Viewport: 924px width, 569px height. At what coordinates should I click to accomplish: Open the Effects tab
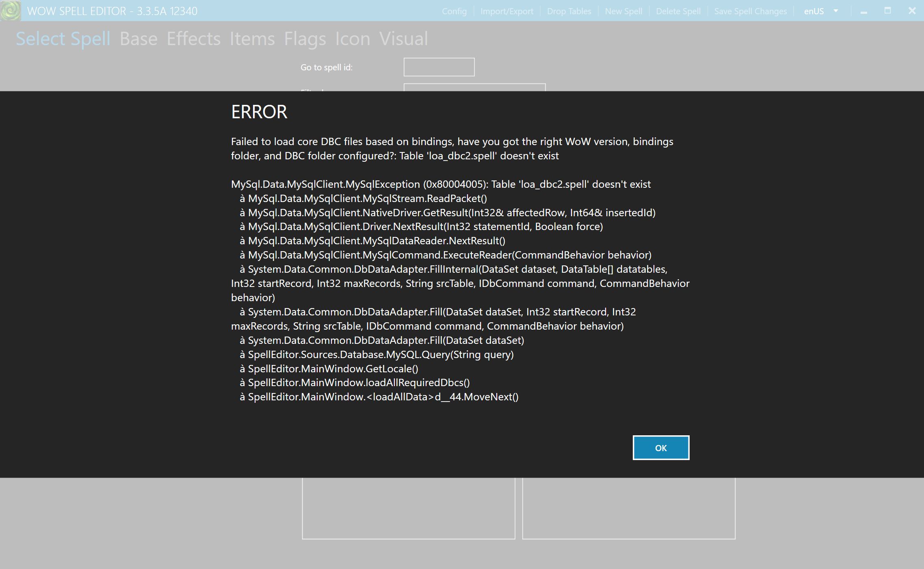click(194, 39)
